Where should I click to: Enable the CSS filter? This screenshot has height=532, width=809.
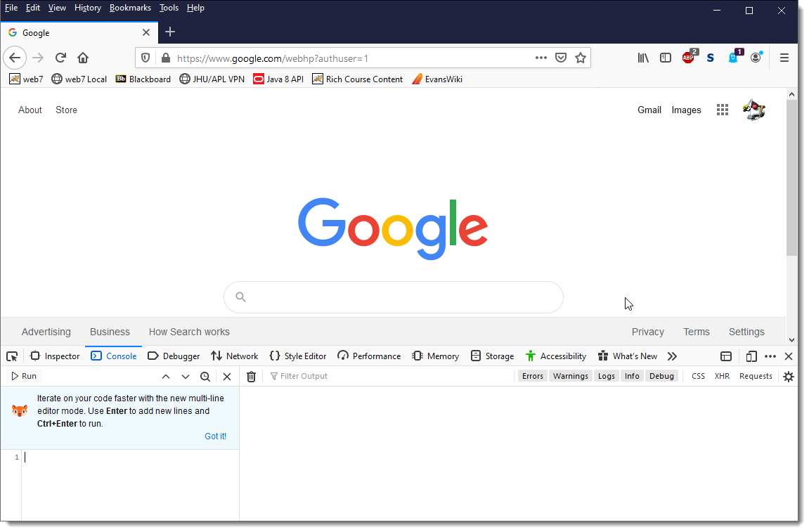point(698,376)
